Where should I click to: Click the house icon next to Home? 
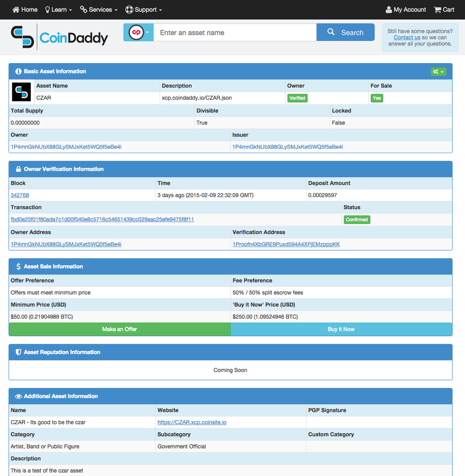click(x=16, y=10)
